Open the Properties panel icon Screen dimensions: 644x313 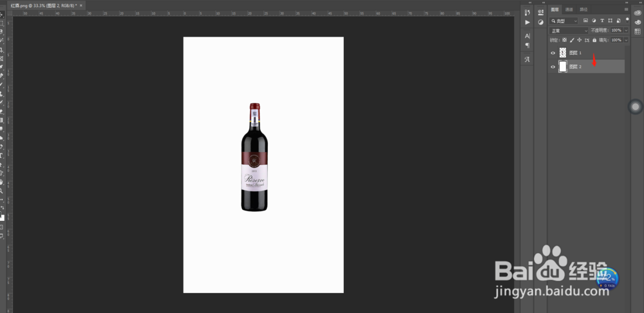click(541, 12)
